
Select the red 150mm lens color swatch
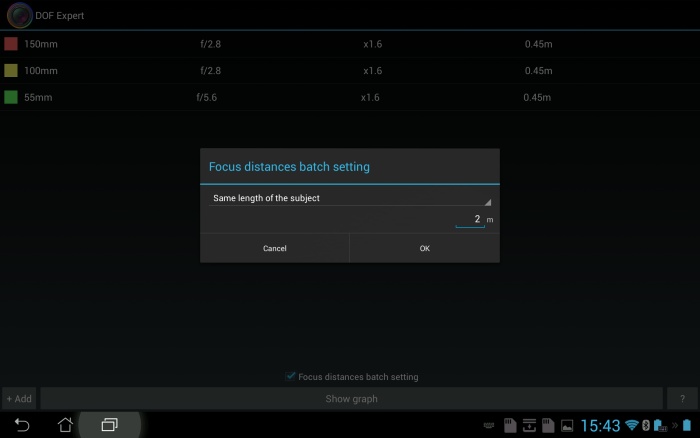[x=11, y=44]
